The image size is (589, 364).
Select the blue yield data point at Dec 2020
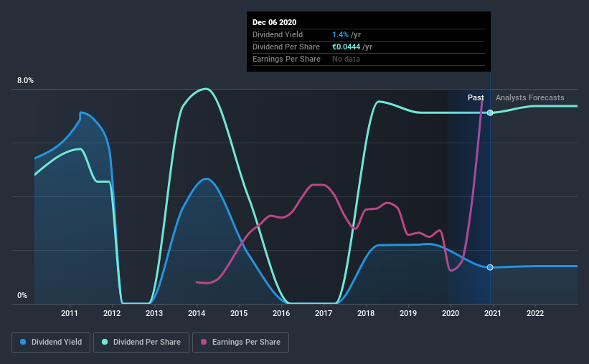tap(490, 267)
